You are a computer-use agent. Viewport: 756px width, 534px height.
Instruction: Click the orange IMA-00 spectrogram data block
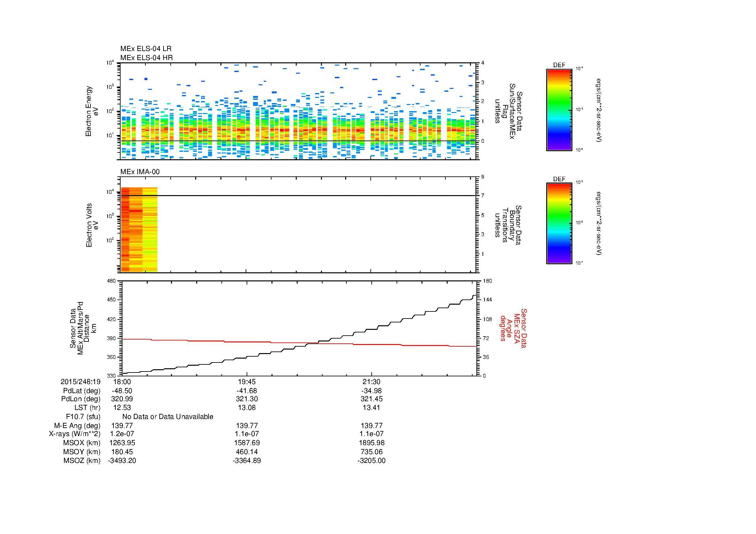tap(139, 230)
